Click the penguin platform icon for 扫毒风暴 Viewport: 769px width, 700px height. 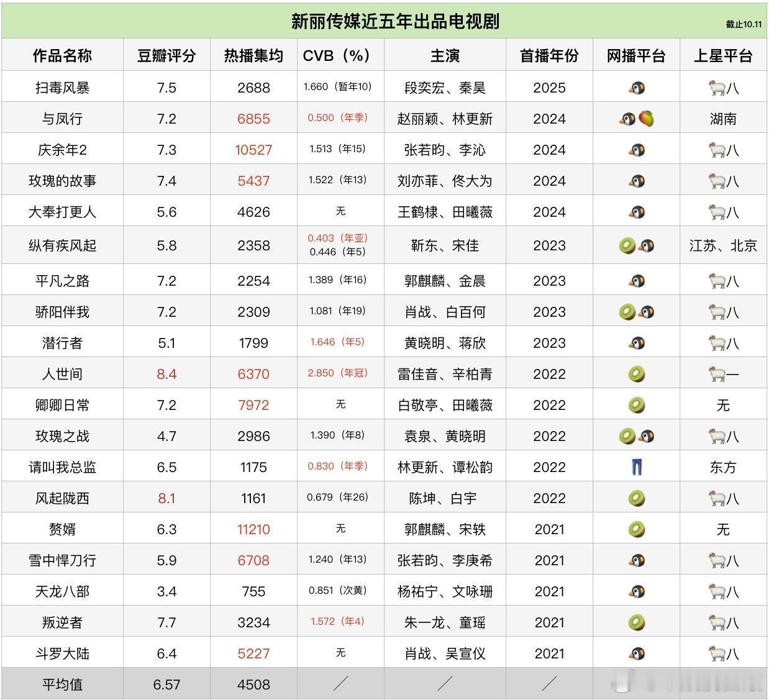pyautogui.click(x=635, y=88)
